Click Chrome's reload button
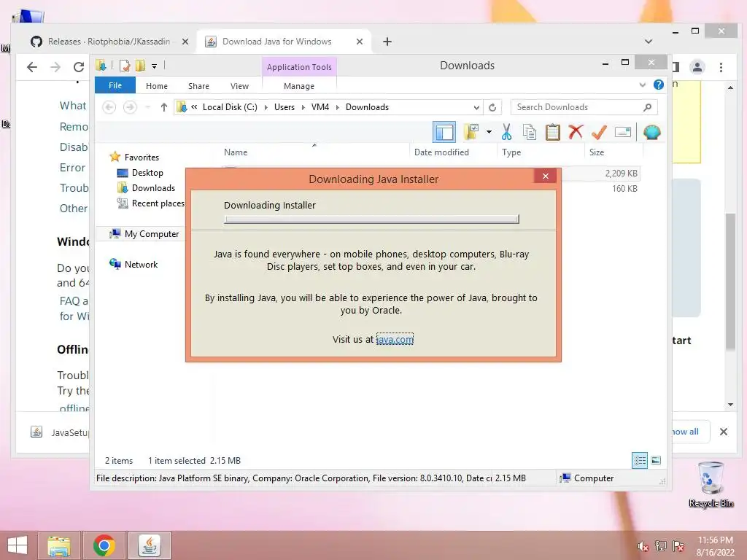This screenshot has height=560, width=747. [x=79, y=67]
